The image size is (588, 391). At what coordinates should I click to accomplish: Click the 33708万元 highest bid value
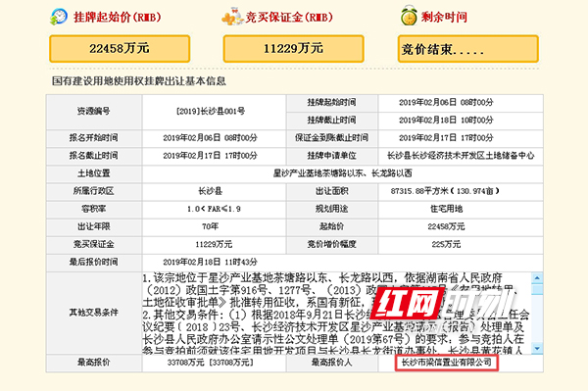point(211,363)
